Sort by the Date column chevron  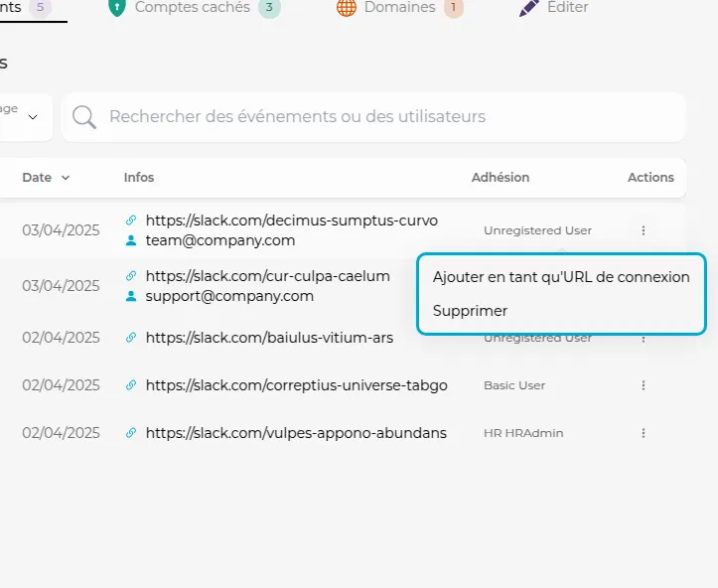pyautogui.click(x=66, y=178)
